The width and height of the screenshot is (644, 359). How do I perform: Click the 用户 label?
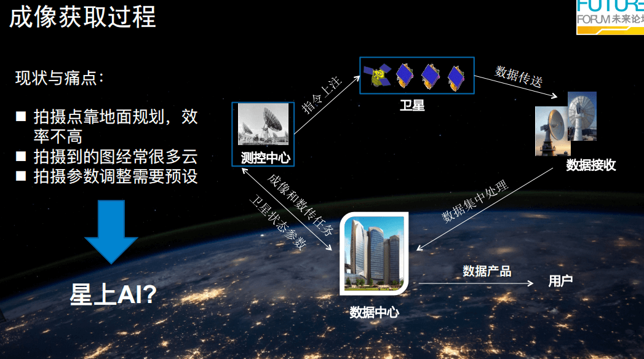[x=560, y=281]
